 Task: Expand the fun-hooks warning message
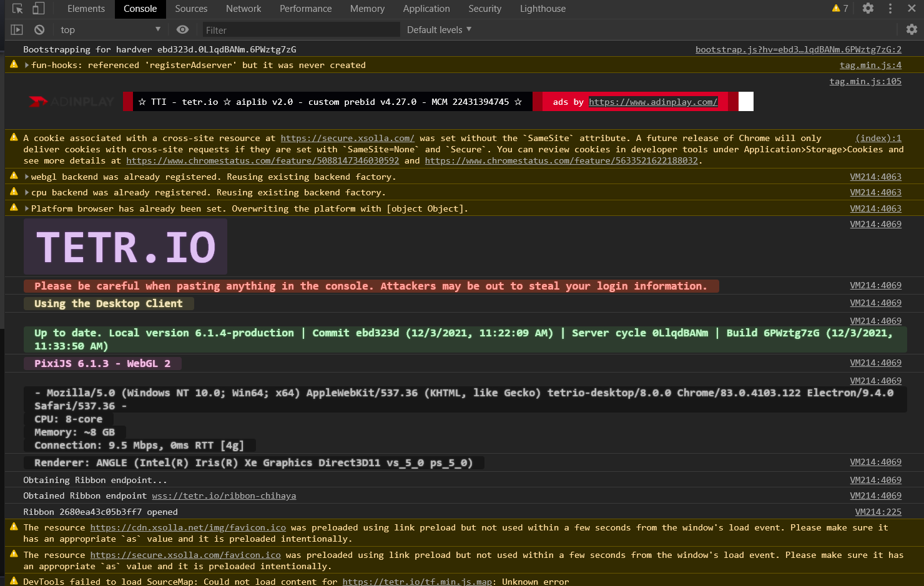click(26, 65)
